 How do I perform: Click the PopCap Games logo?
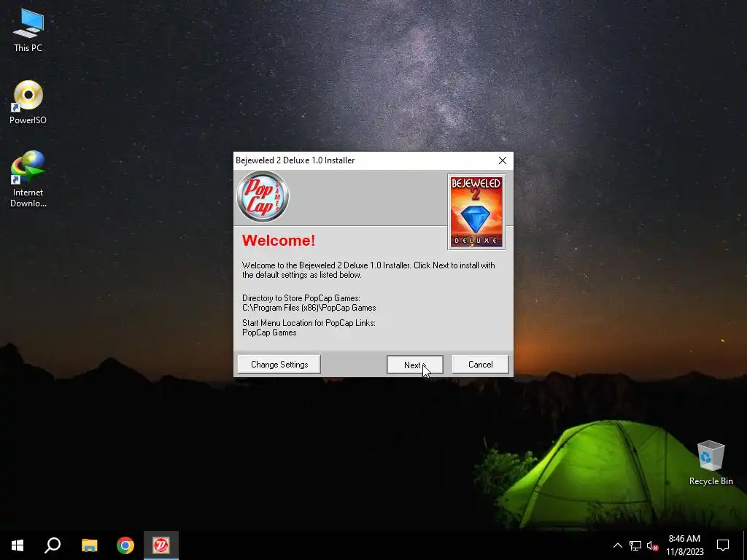263,197
